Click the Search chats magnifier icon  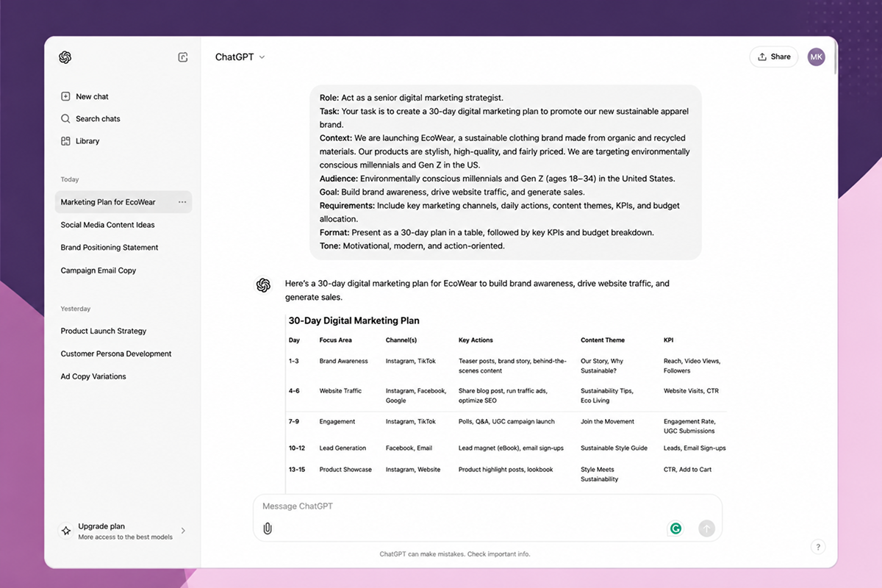(x=65, y=118)
